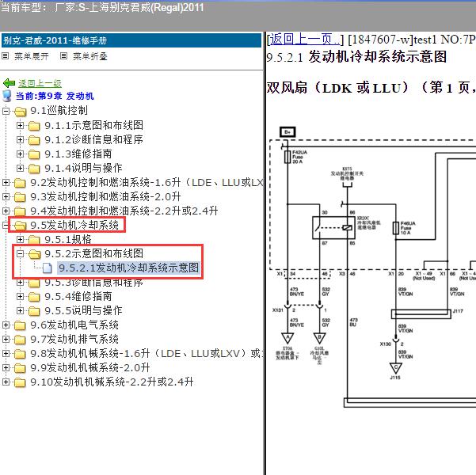Click the 当前:第9章 发动机 chapter icon
Image resolution: width=476 pixels, height=475 pixels.
tap(6, 96)
